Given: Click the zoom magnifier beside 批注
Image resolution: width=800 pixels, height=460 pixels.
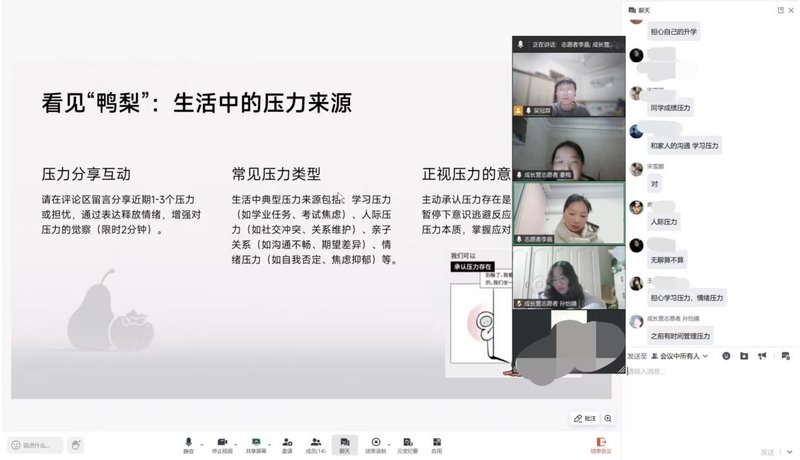Looking at the screenshot, I should tap(608, 418).
